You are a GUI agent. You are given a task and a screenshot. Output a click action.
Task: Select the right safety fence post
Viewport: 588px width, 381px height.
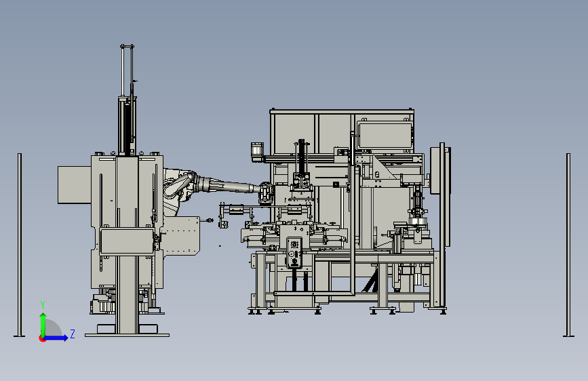tap(568, 245)
